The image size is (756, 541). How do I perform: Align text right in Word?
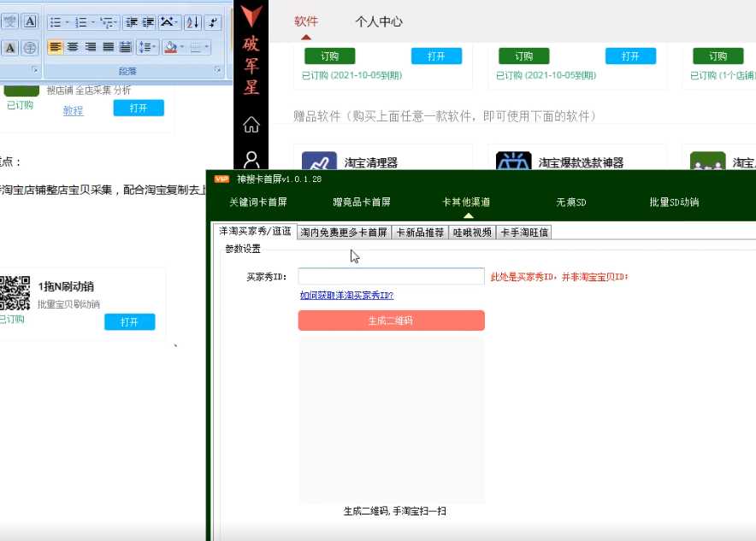pos(91,47)
